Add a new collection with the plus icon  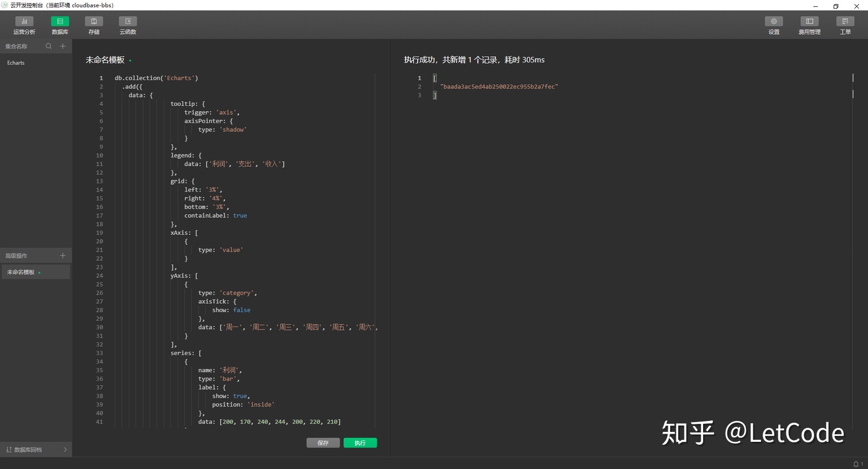[x=63, y=46]
